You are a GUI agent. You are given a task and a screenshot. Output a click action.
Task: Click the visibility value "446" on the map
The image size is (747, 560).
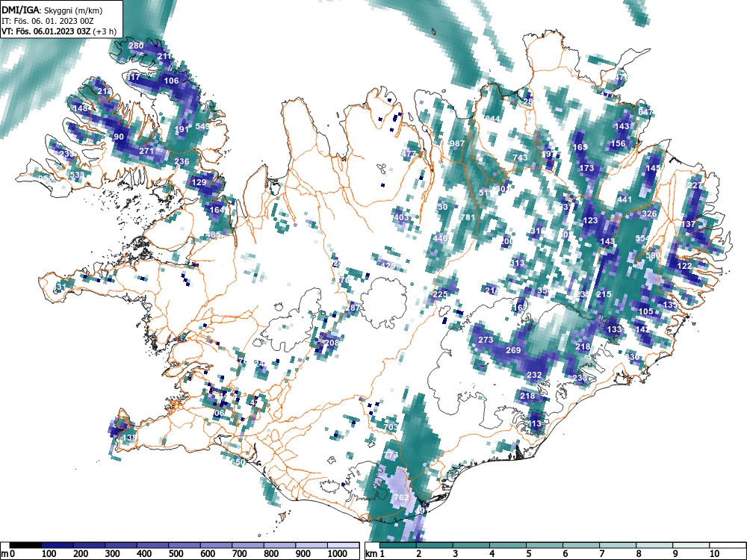pos(440,238)
